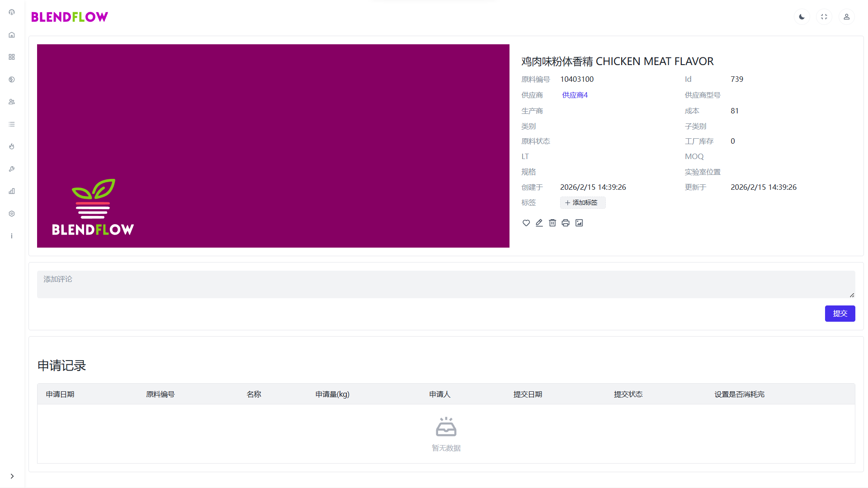868x488 pixels.
Task: Toggle dark mode with the moon icon
Action: pyautogui.click(x=802, y=17)
